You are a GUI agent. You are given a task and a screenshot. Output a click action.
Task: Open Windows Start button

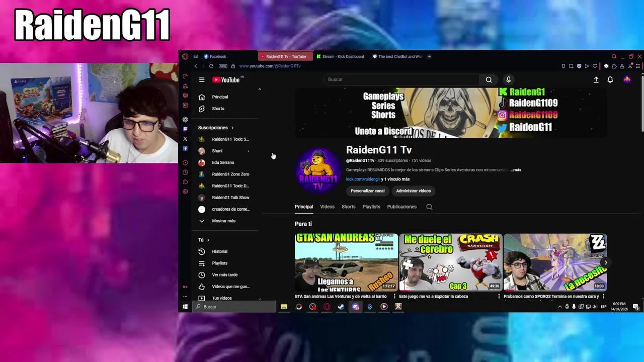pyautogui.click(x=185, y=307)
